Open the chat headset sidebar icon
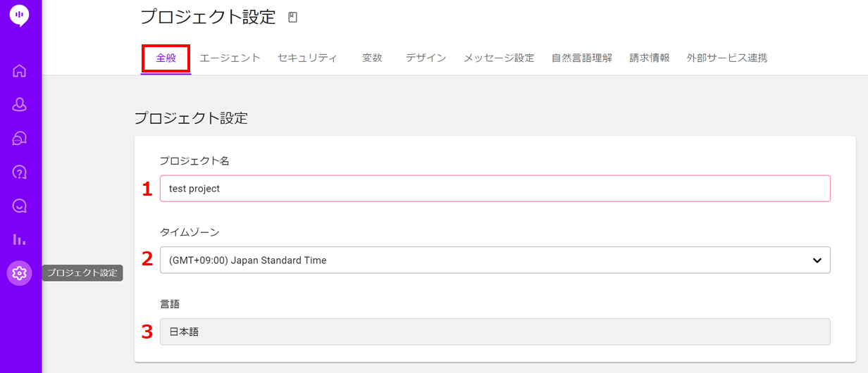Image resolution: width=868 pixels, height=373 pixels. tap(20, 138)
